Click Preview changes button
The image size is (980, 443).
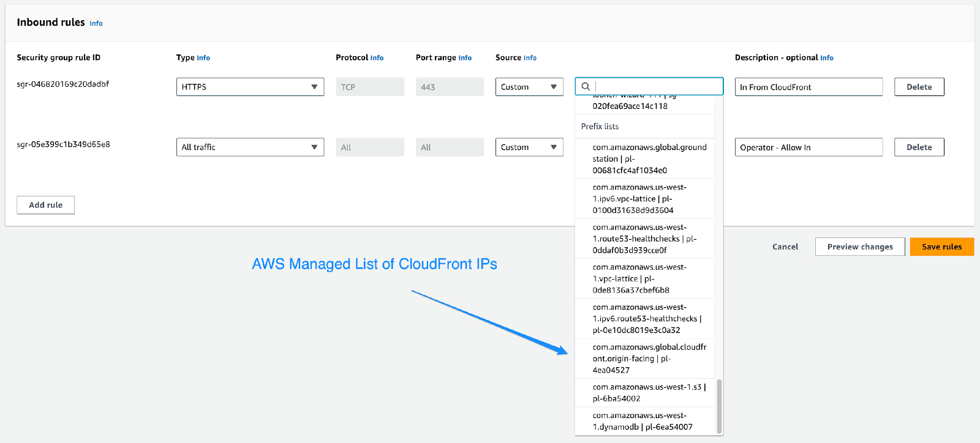pos(859,247)
